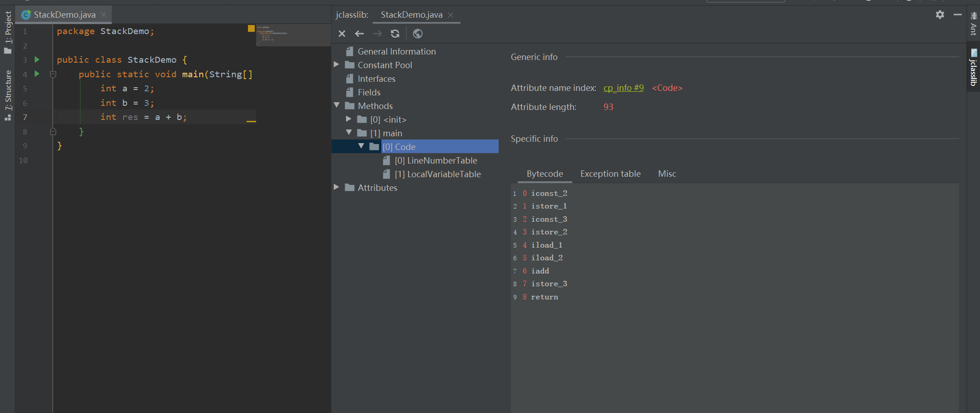The width and height of the screenshot is (980, 413).
Task: Reload the class file in jclasslib
Action: 395,34
